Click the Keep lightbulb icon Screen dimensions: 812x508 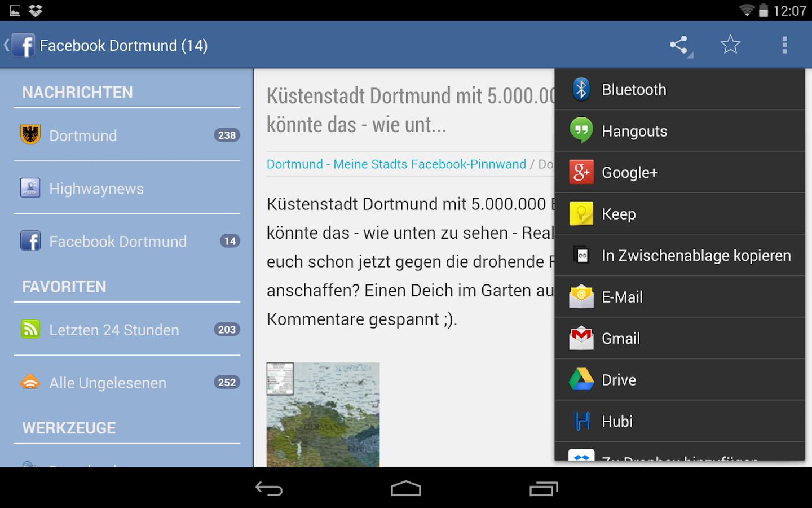point(581,213)
